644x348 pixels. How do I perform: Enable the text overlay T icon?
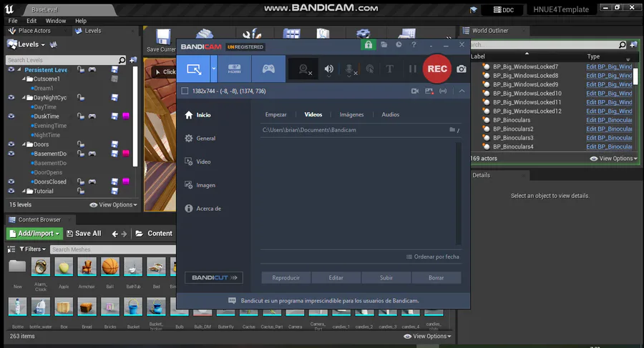[389, 69]
